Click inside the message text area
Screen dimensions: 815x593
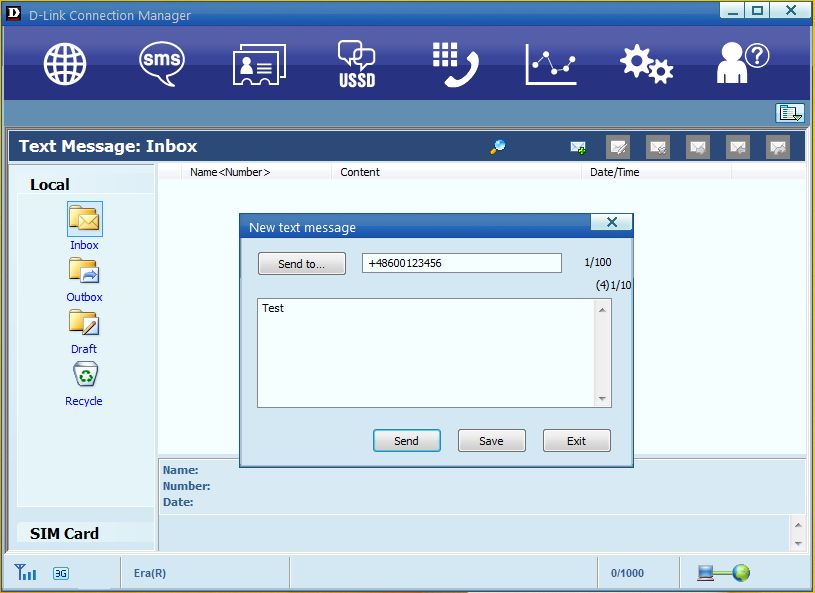pos(426,353)
